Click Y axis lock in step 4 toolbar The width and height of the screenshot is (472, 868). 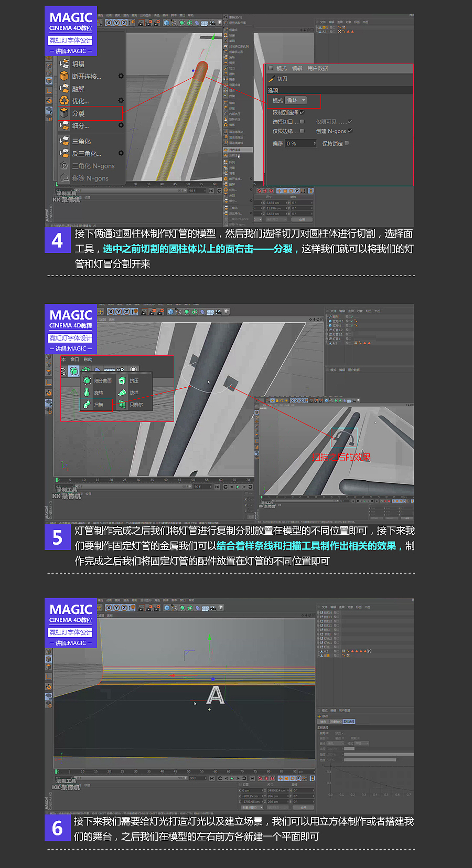pyautogui.click(x=116, y=23)
